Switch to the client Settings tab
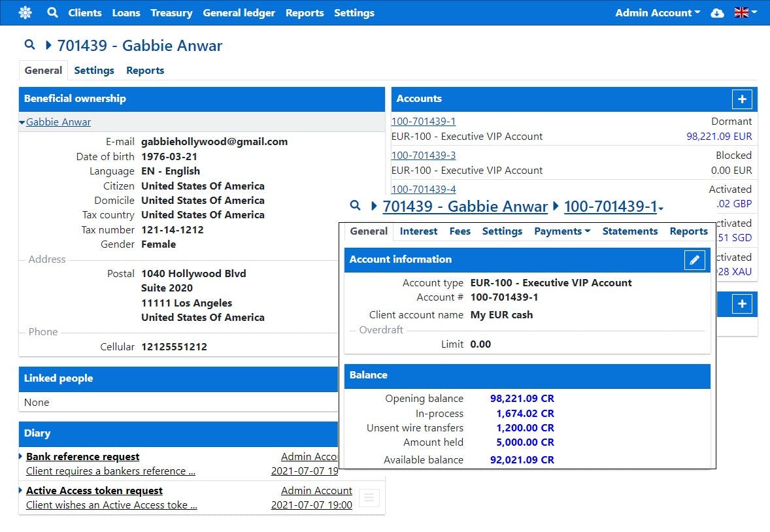770x532 pixels. point(93,70)
